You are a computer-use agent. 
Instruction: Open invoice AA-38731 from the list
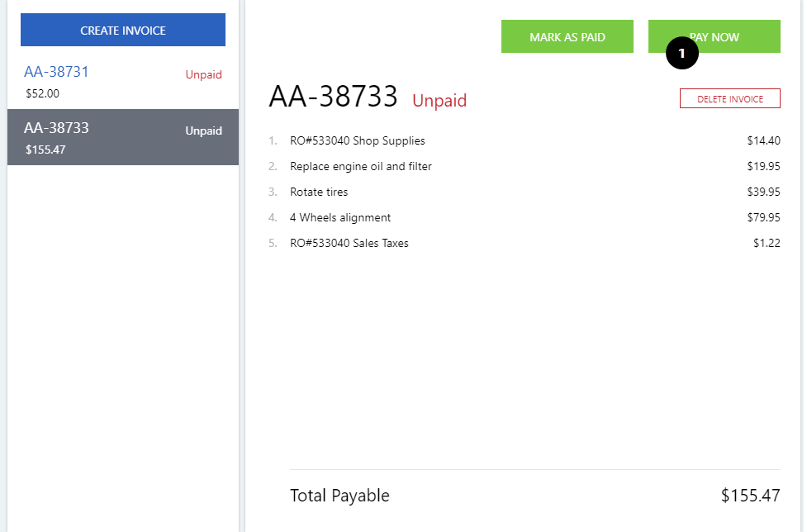coord(56,73)
